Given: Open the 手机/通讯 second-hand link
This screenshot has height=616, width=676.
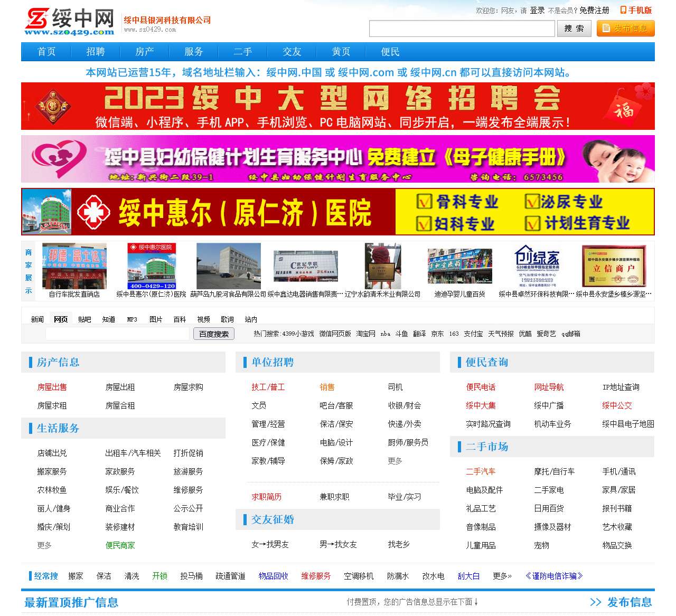Looking at the screenshot, I should (x=619, y=471).
